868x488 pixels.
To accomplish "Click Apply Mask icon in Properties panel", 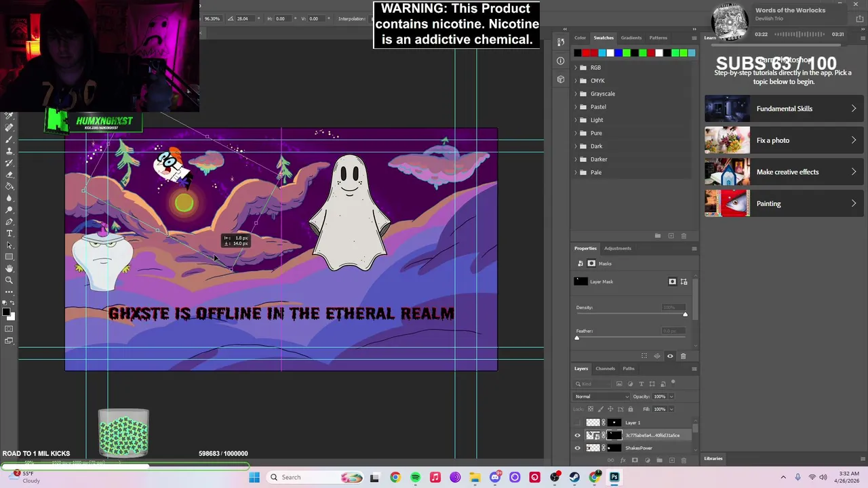I will (x=657, y=356).
